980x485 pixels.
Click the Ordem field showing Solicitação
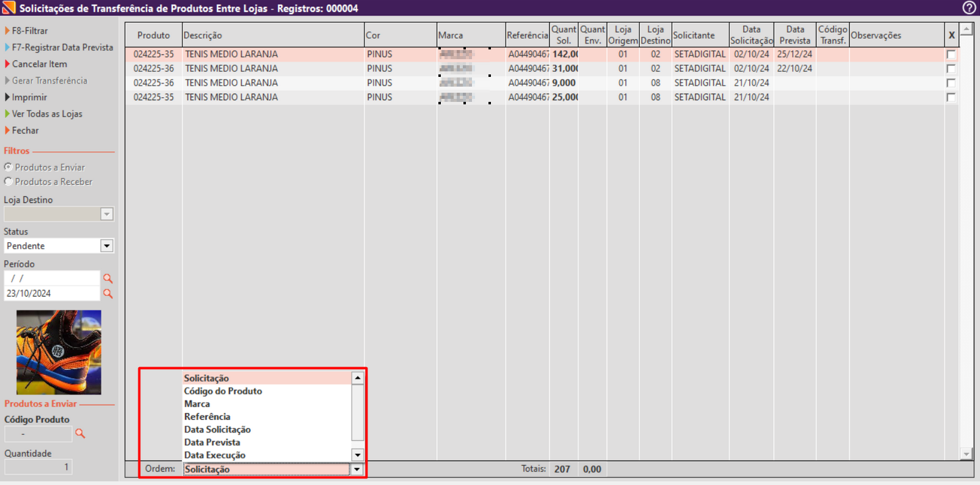[x=266, y=469]
